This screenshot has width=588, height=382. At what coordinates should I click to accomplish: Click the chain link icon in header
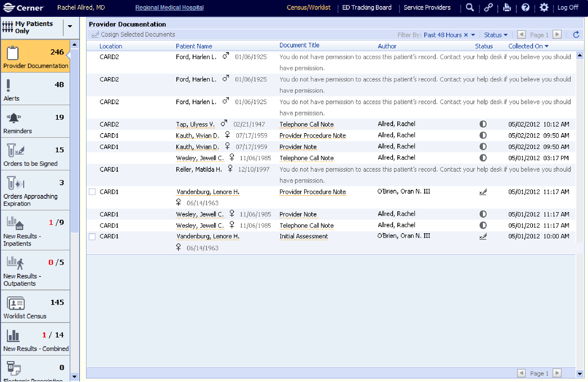click(488, 7)
